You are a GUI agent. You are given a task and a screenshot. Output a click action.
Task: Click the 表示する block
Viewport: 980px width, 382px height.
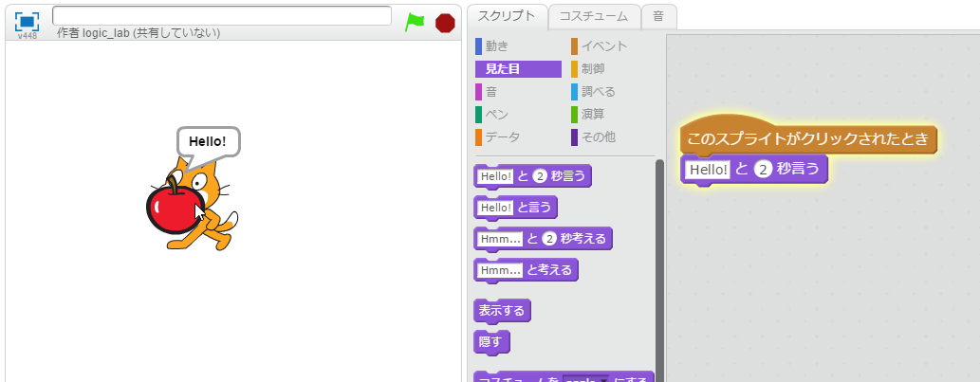click(x=503, y=310)
